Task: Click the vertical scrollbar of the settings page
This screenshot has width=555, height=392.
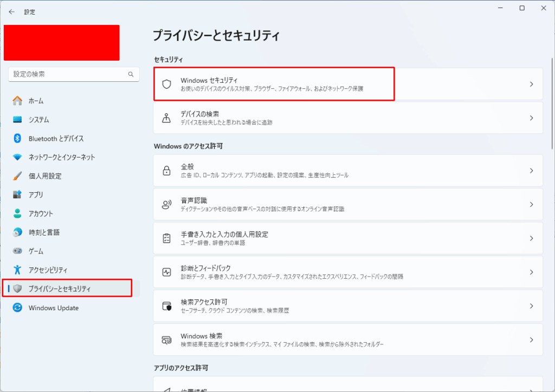Action: tap(552, 103)
